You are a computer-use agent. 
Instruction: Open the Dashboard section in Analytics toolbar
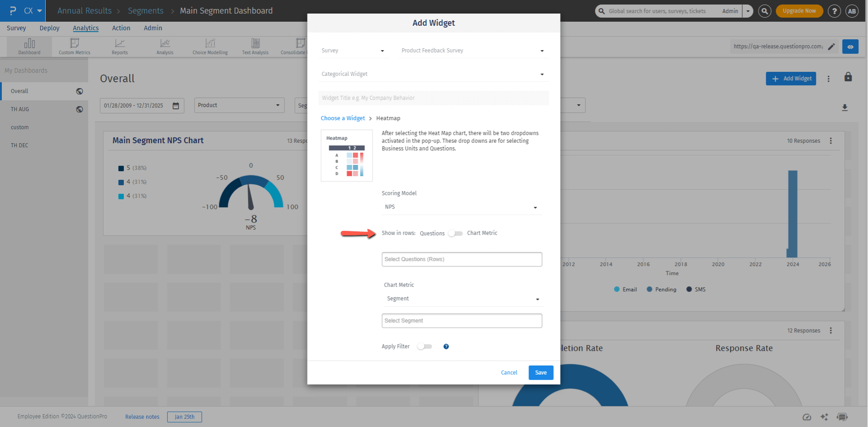[29, 46]
